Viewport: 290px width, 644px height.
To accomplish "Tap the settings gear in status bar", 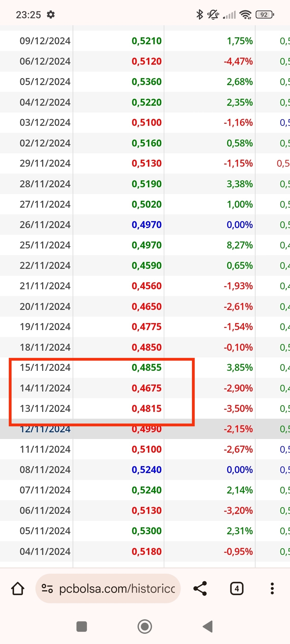I will click(x=51, y=14).
